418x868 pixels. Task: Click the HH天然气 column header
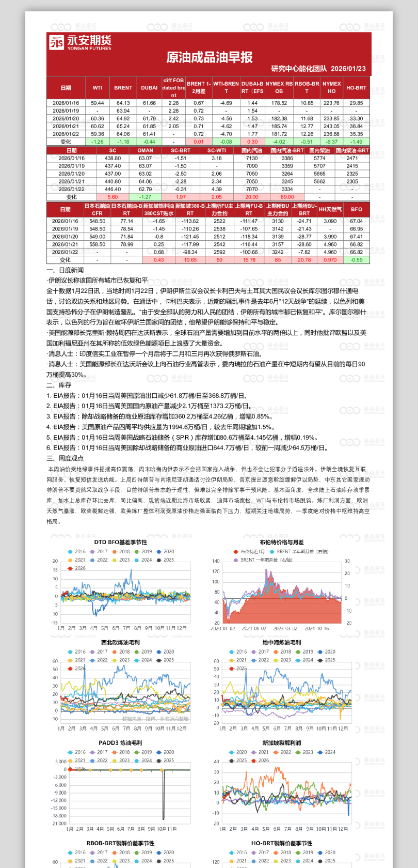[330, 209]
